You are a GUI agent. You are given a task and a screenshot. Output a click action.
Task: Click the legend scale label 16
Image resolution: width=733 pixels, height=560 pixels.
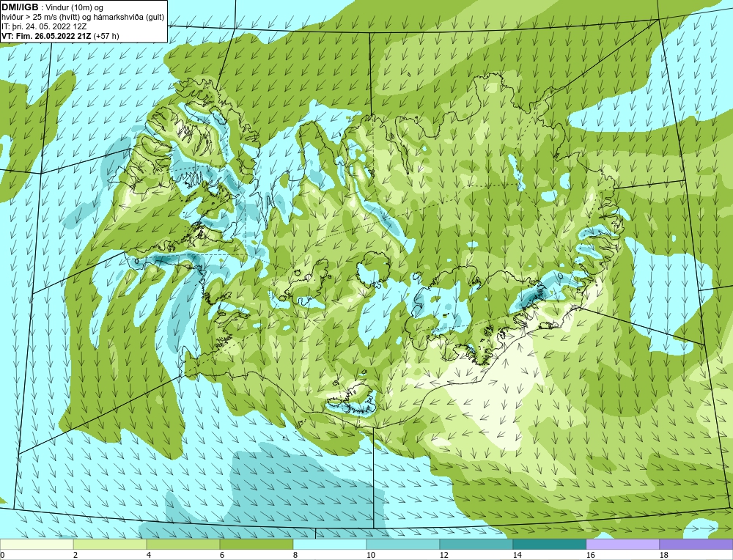(590, 555)
